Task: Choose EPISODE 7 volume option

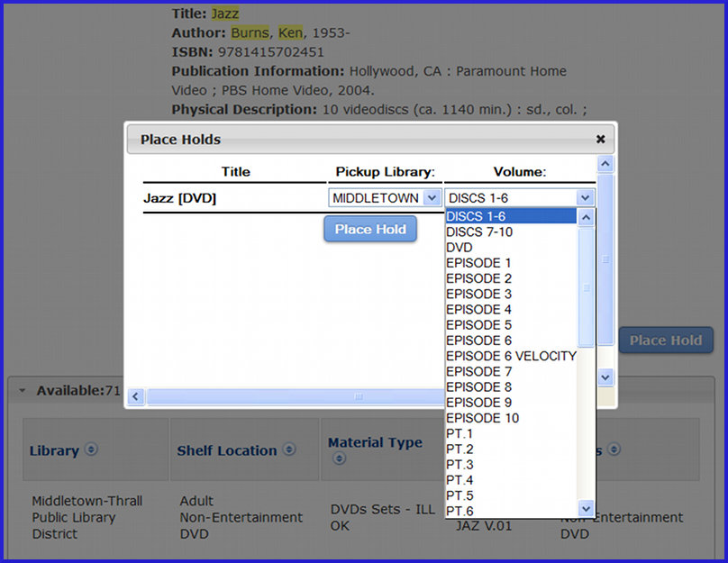Action: coord(511,371)
